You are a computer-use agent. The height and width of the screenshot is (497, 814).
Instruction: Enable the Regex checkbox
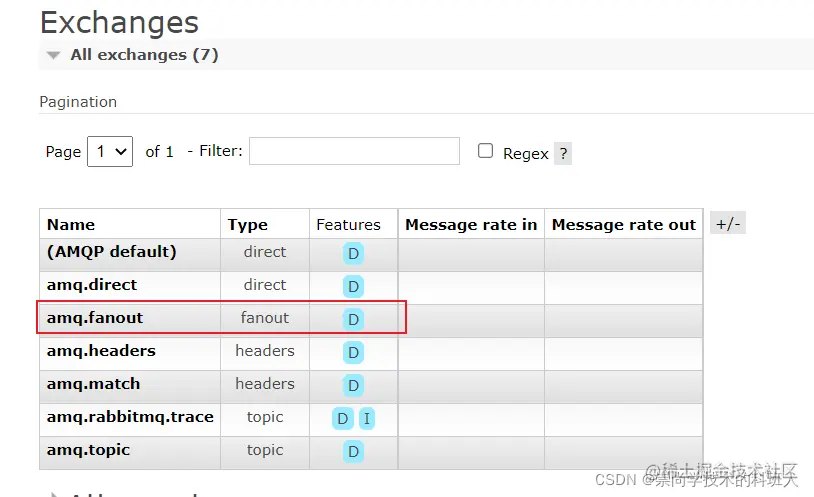485,151
